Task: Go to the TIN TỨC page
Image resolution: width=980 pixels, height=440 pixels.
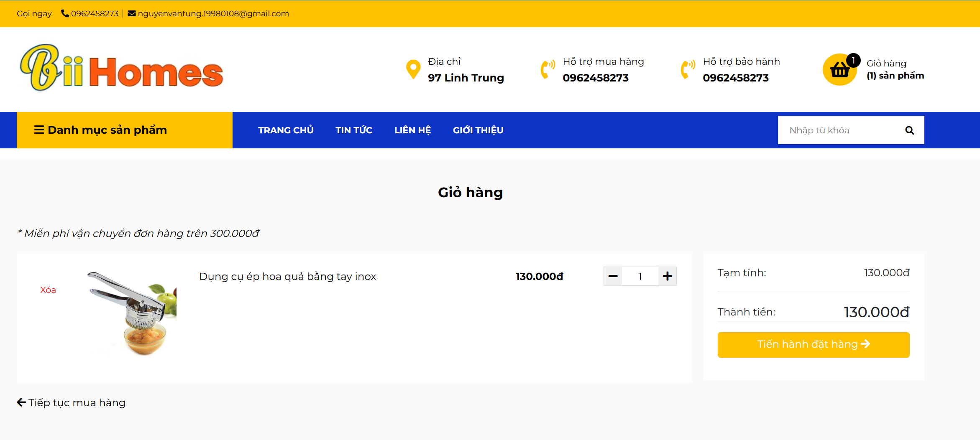Action: [x=353, y=130]
